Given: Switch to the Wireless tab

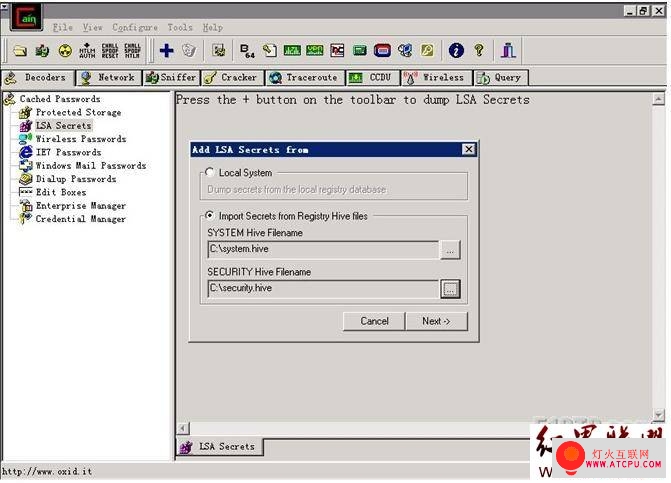Looking at the screenshot, I should 436,77.
